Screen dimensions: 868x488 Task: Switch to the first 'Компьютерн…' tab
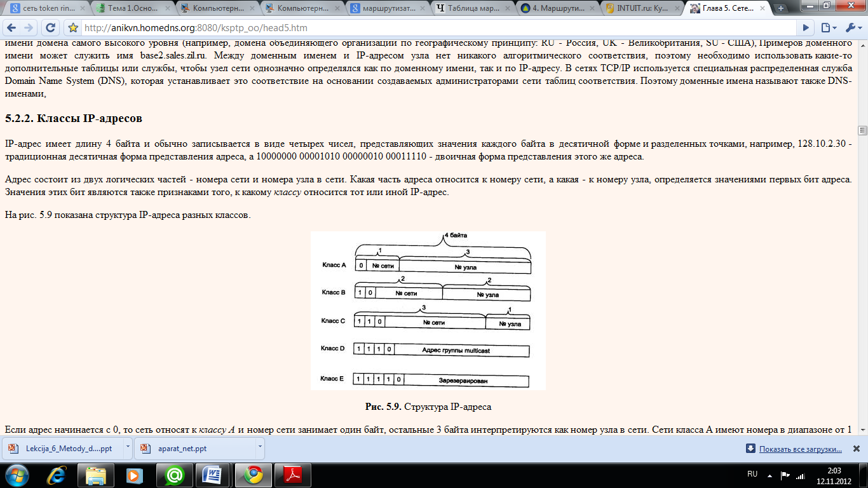point(216,8)
